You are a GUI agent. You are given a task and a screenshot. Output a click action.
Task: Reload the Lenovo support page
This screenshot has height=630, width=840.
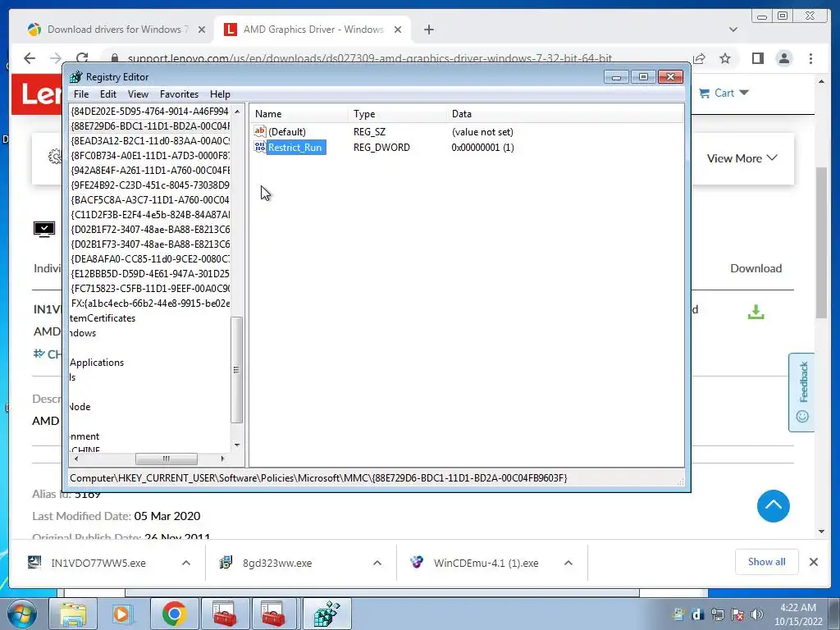click(82, 58)
